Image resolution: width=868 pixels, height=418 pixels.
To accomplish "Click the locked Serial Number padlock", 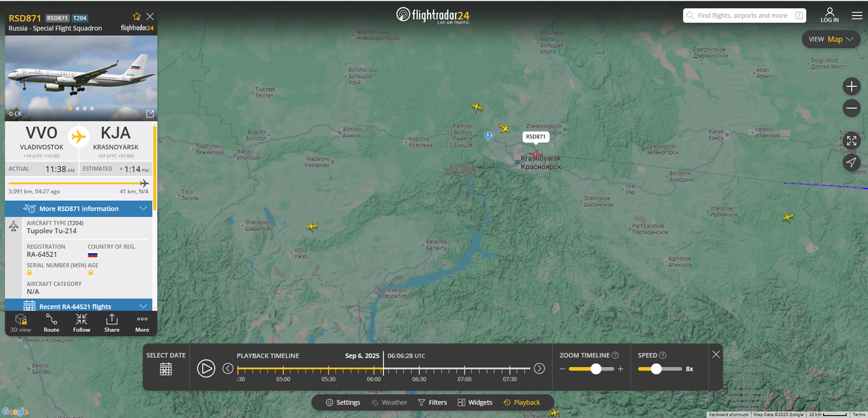I will [30, 272].
